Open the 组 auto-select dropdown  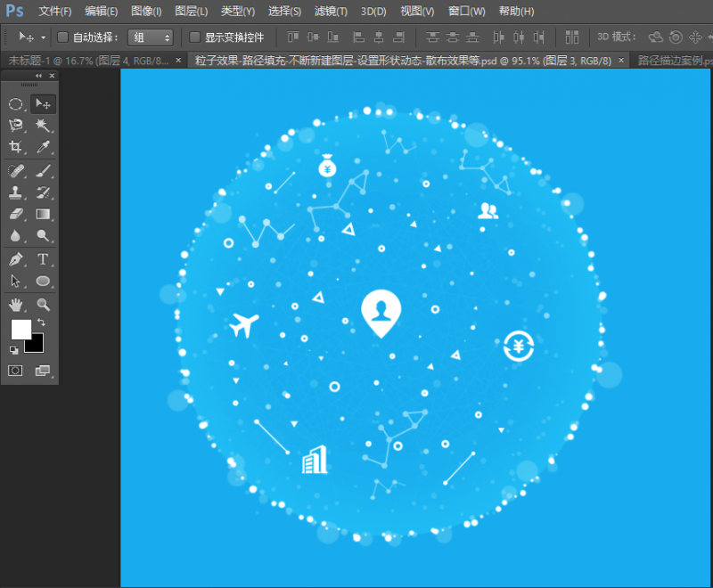(x=151, y=37)
